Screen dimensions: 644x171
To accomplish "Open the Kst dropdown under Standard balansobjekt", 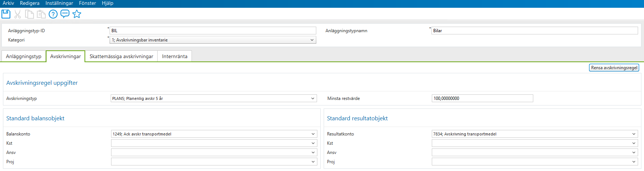I will click(x=214, y=143).
